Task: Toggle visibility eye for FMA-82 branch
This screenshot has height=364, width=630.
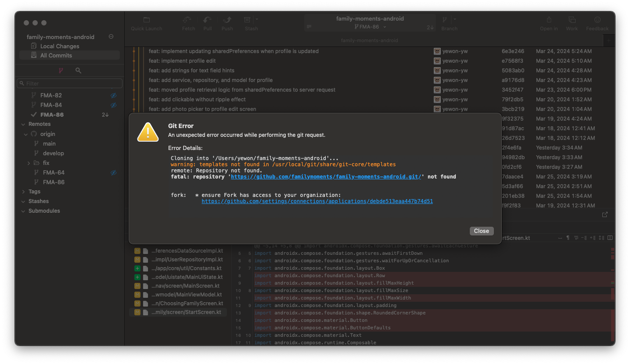Action: 113,95
